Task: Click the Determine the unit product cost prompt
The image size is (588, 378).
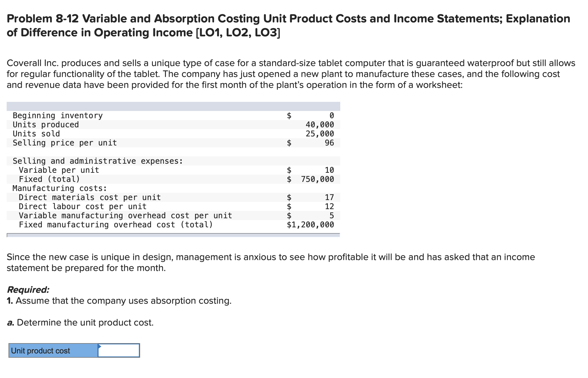Action: click(80, 322)
